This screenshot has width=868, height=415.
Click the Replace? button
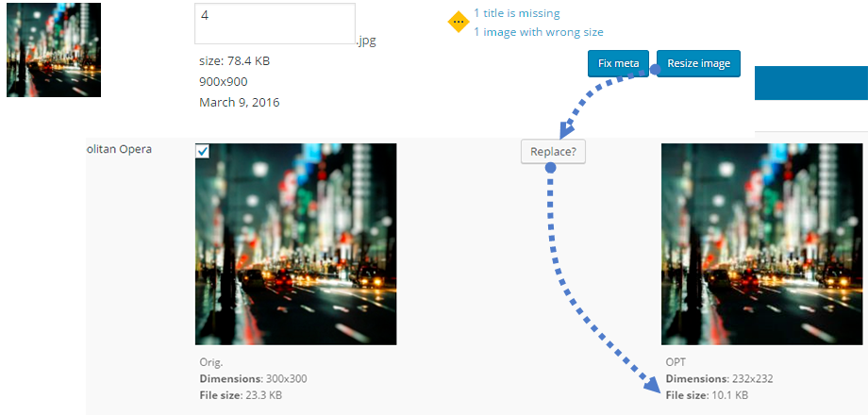pos(553,151)
